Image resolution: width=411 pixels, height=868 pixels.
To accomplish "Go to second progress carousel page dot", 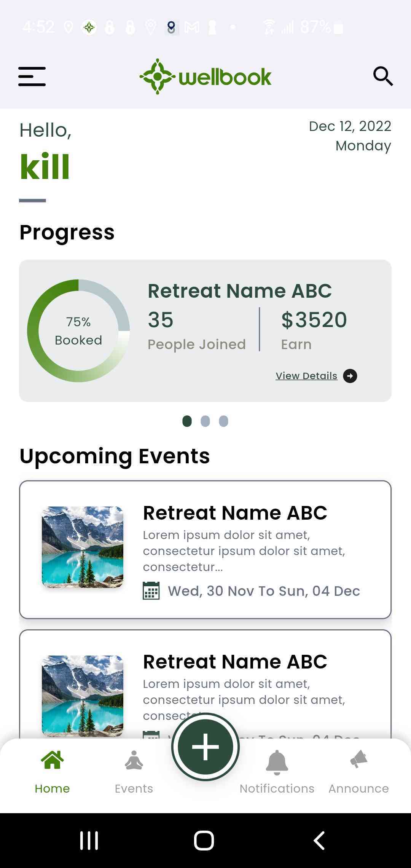I will (x=205, y=421).
